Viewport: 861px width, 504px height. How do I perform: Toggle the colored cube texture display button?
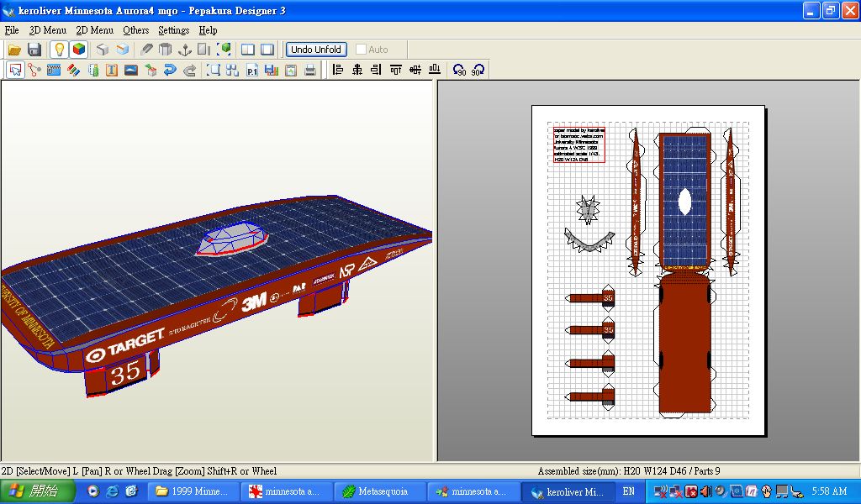pos(78,50)
